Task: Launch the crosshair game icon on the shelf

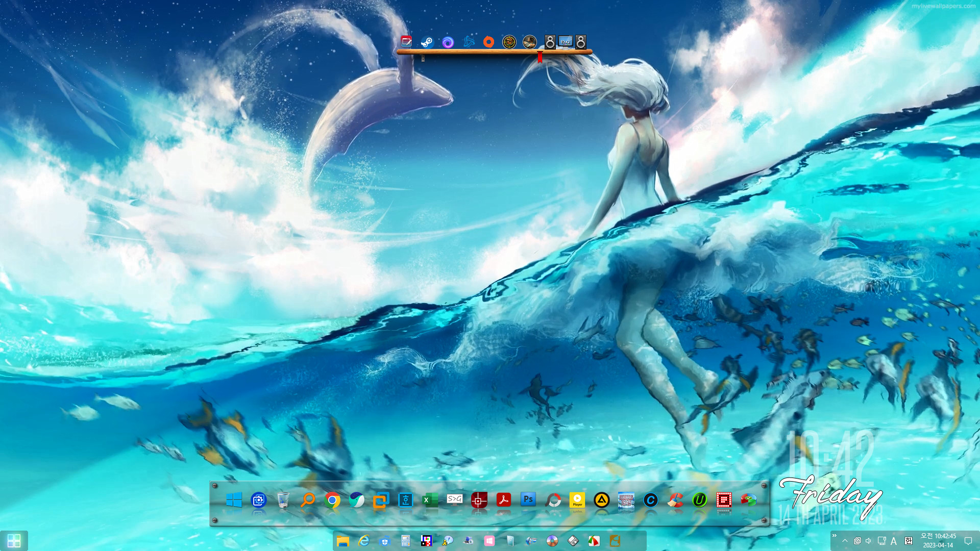Action: 509,42
